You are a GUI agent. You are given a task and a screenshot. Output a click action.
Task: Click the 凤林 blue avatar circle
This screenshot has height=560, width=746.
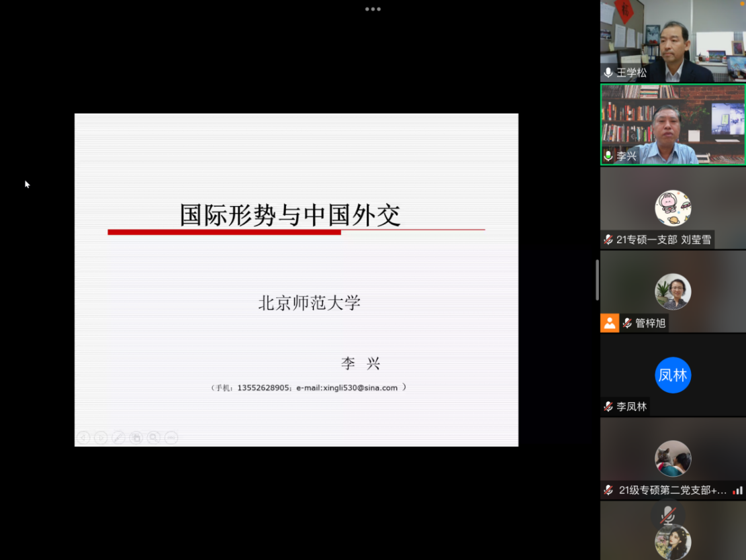click(673, 375)
